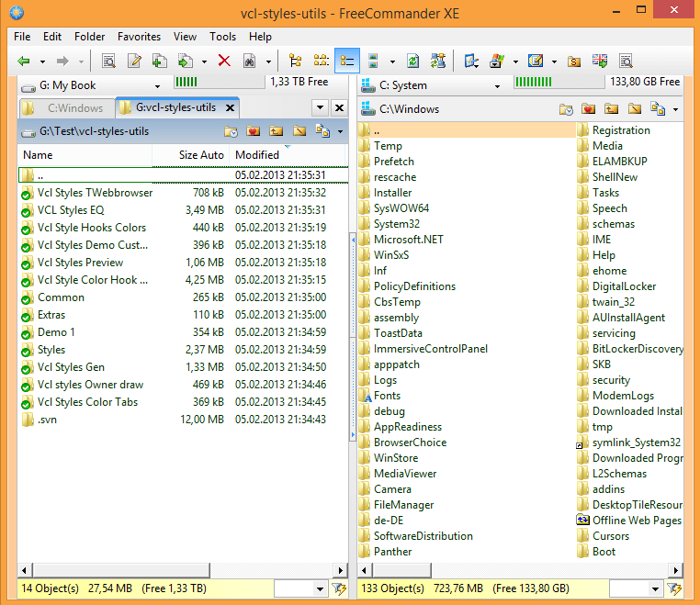Open favorites heart icon in right panel

tap(589, 109)
